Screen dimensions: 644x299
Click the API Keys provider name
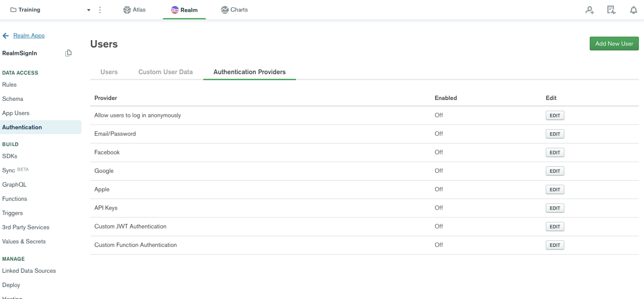tap(106, 208)
